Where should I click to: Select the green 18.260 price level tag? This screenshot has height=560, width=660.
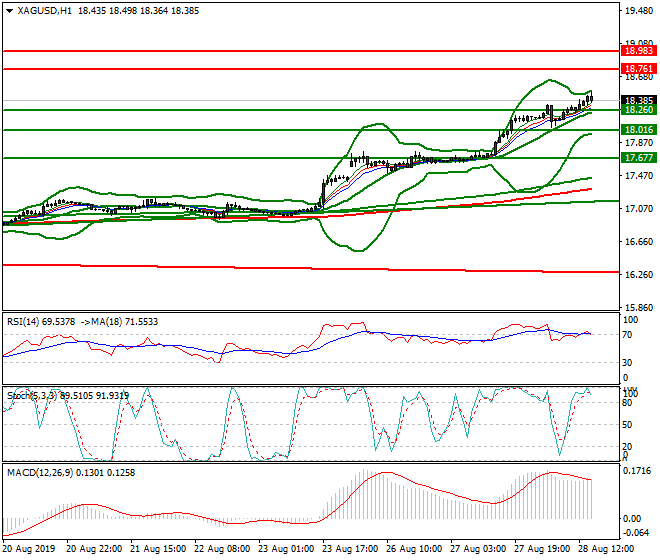pos(637,110)
